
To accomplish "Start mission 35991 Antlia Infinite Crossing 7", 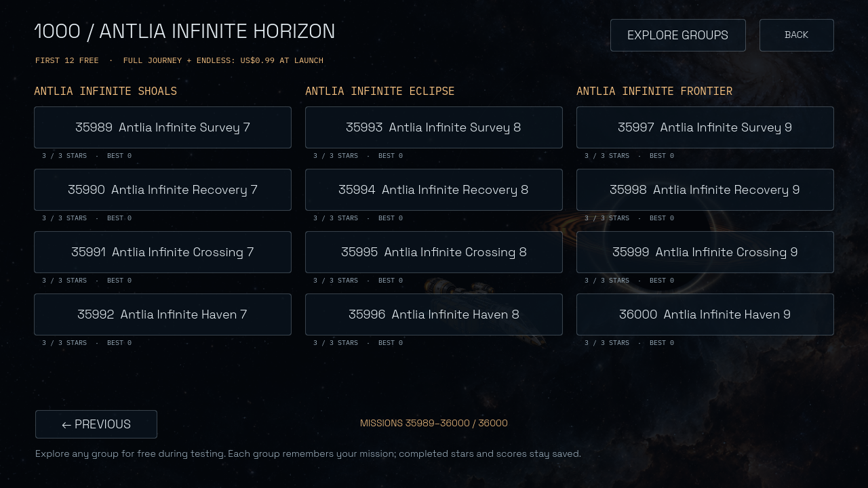I will coord(163,252).
